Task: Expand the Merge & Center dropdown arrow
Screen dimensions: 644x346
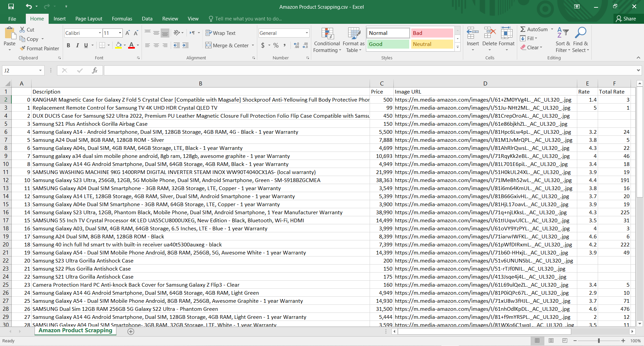Action: pos(253,45)
